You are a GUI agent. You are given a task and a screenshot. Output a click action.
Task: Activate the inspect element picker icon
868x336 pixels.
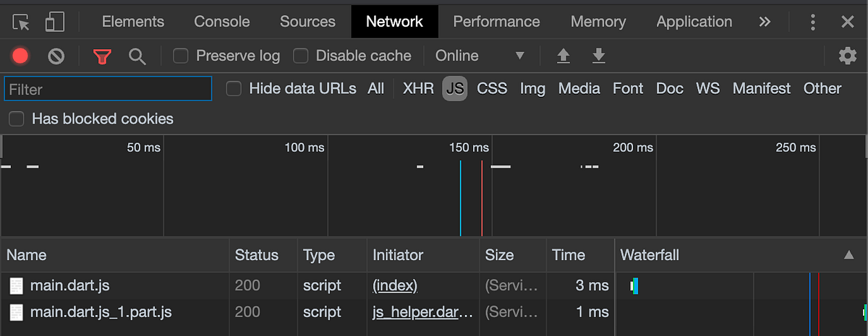21,22
